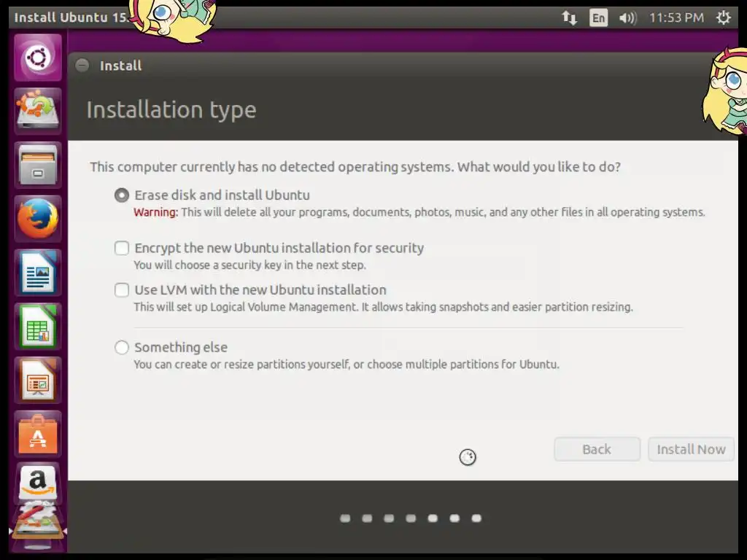The image size is (747, 560).
Task: Click the Install Now button
Action: point(691,449)
